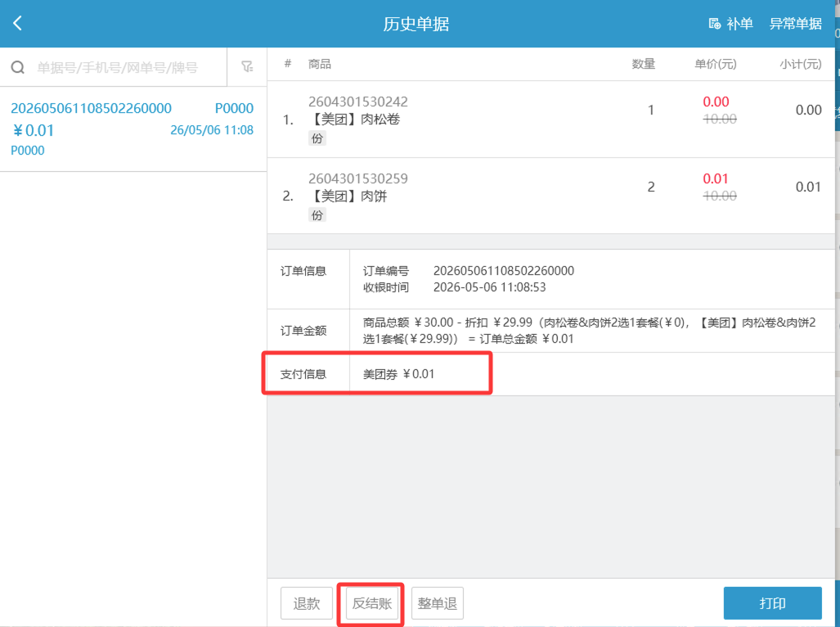Image resolution: width=840 pixels, height=627 pixels.
Task: Click the red 0.01 unit price
Action: tap(716, 178)
